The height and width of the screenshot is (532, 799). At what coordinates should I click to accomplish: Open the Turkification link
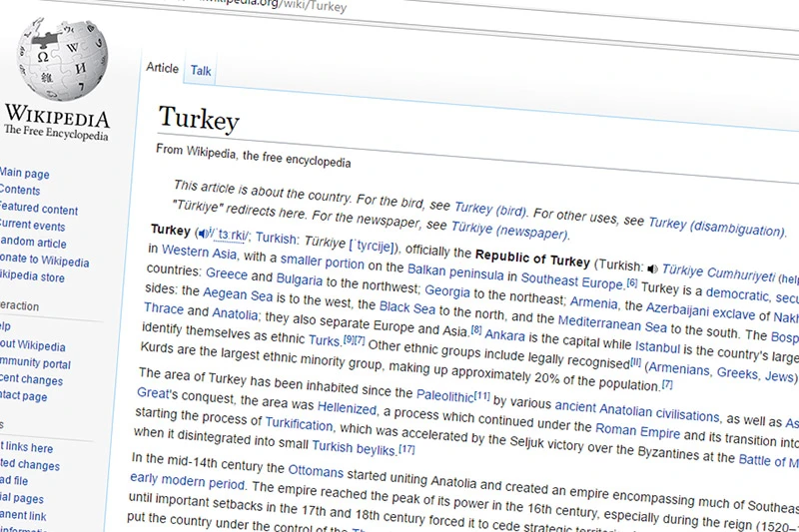pyautogui.click(x=299, y=423)
